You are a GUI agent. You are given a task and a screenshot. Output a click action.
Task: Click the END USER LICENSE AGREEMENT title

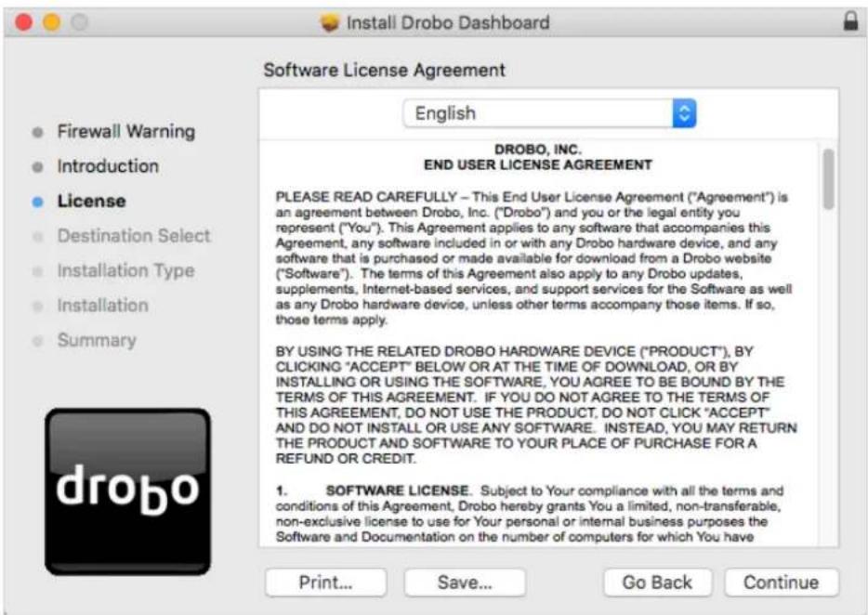point(537,165)
